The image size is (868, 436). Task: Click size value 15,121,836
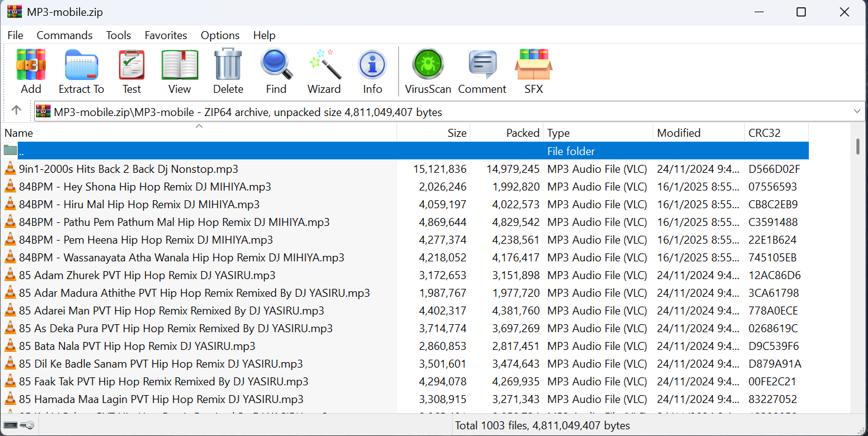440,169
